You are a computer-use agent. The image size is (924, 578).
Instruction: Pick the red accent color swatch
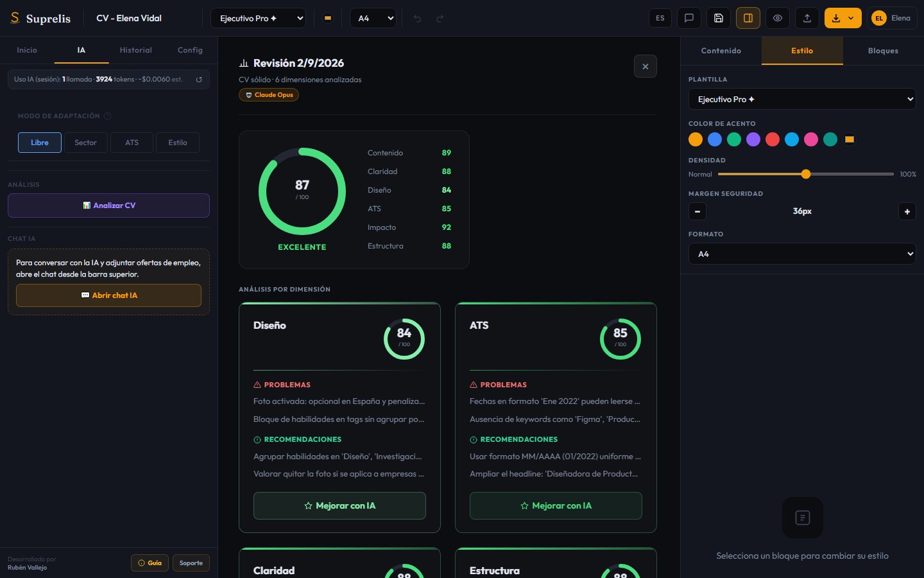click(x=773, y=139)
